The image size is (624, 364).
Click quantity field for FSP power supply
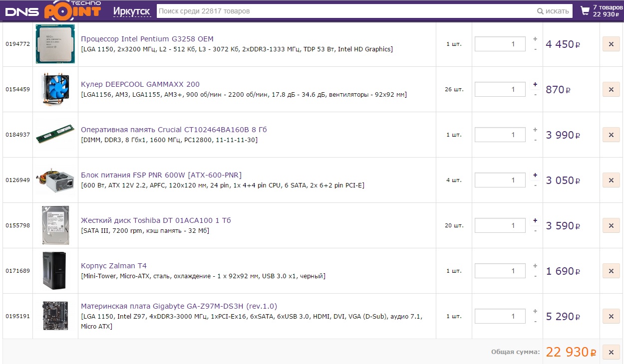500,180
